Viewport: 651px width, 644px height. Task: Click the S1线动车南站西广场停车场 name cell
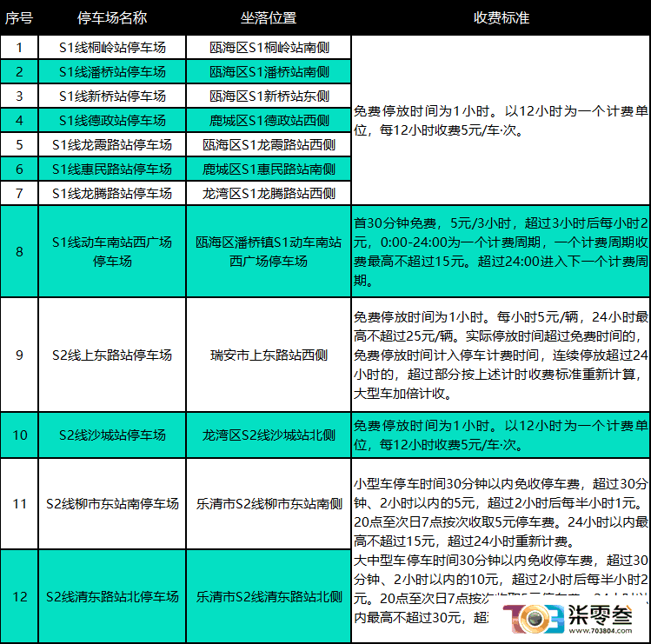[x=112, y=251]
